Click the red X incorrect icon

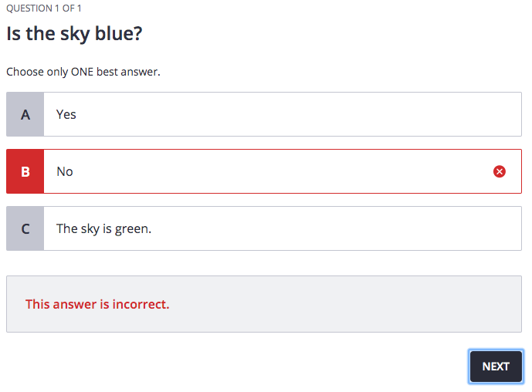click(499, 171)
